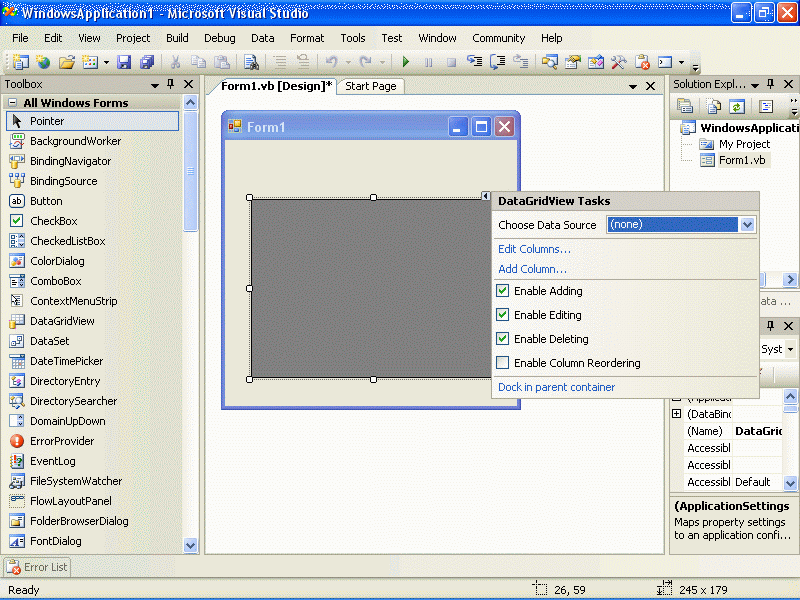
Task: Open the Add New Item dropdown arrow
Action: click(106, 62)
